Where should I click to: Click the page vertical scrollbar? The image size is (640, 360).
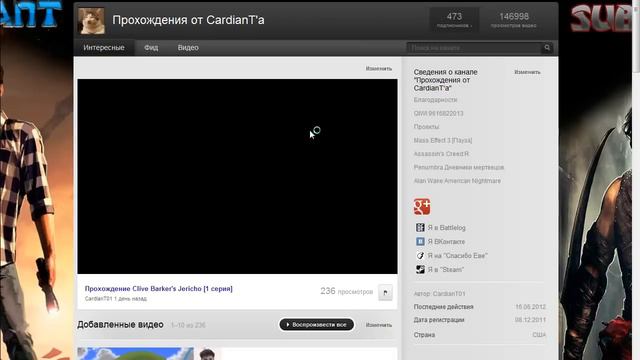point(636,180)
